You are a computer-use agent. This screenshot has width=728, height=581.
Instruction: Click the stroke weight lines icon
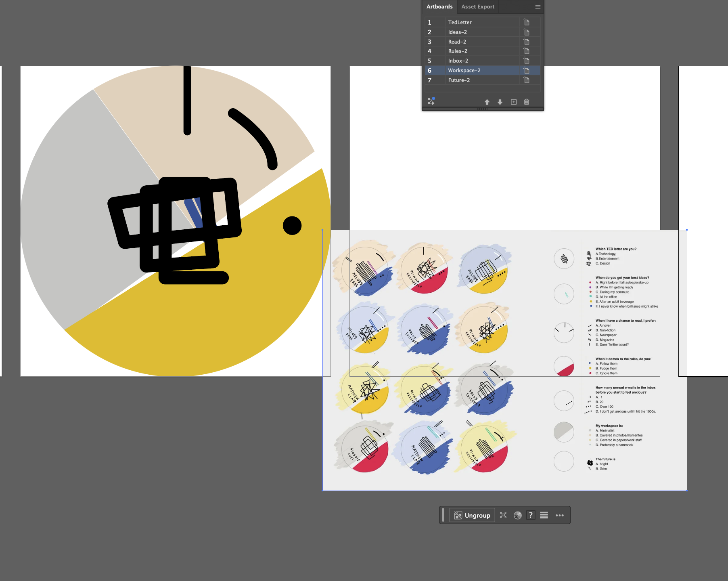[544, 515]
